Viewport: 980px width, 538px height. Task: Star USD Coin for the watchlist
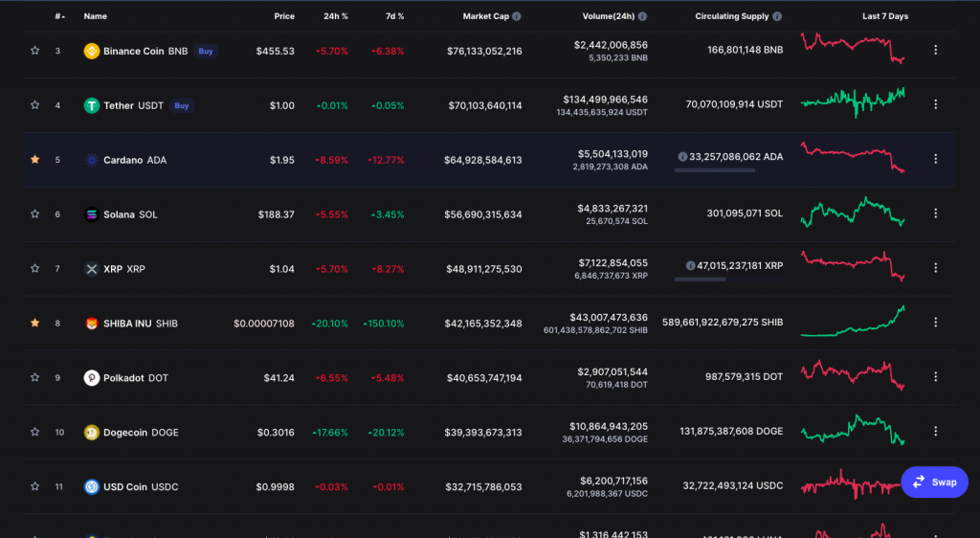[35, 485]
